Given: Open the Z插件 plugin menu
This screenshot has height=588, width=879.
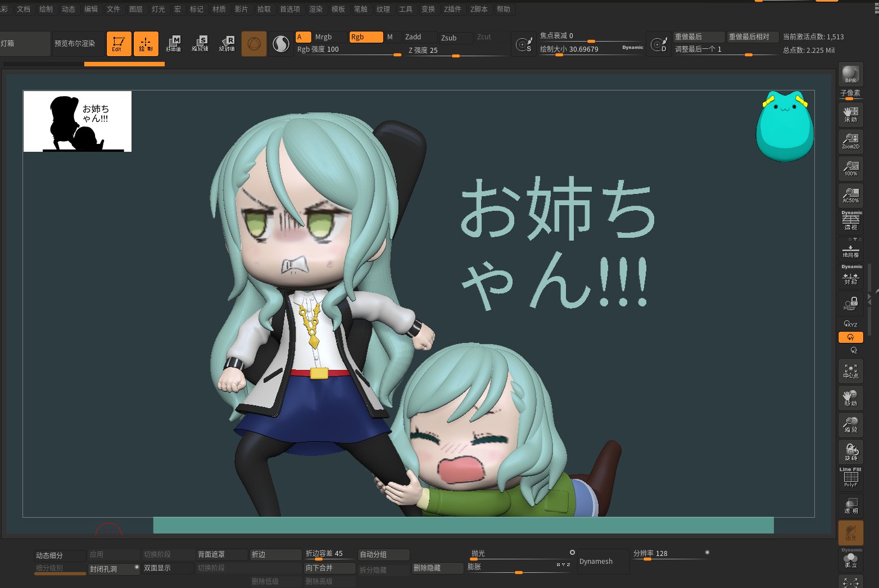Looking at the screenshot, I should (452, 9).
